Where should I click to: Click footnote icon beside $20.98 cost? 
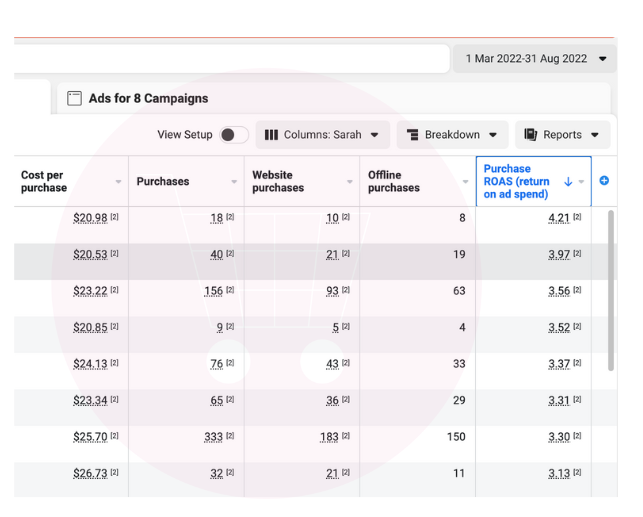[x=114, y=218]
